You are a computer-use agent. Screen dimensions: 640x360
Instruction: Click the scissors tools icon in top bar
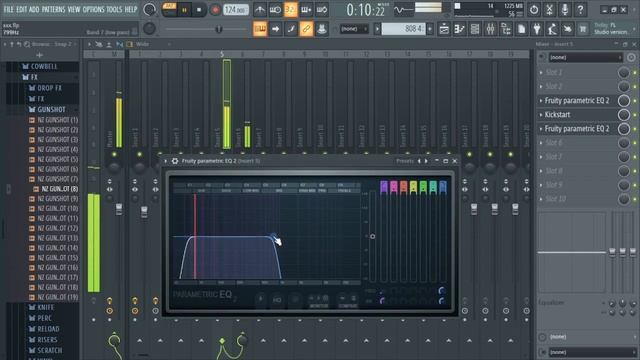pyautogui.click(x=549, y=10)
